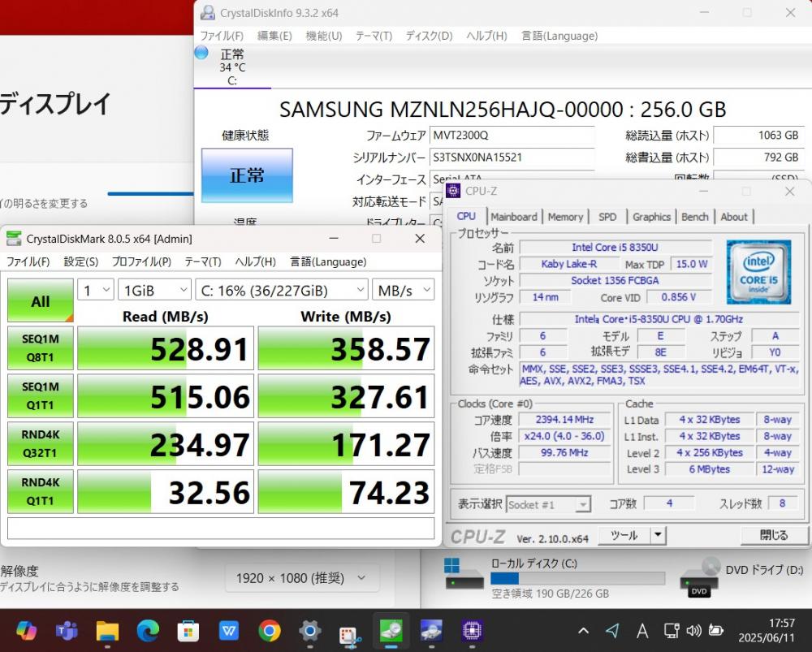Switch to the SPD tab in CPU-Z

pos(607,217)
